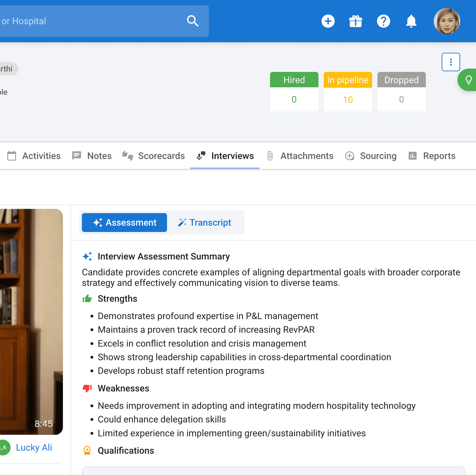
Task: Click the green lightbulb tips button
Action: 468,80
